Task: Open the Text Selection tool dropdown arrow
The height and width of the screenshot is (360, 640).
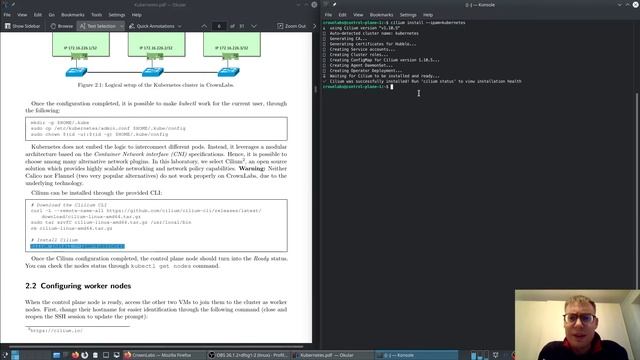Action: (121, 26)
